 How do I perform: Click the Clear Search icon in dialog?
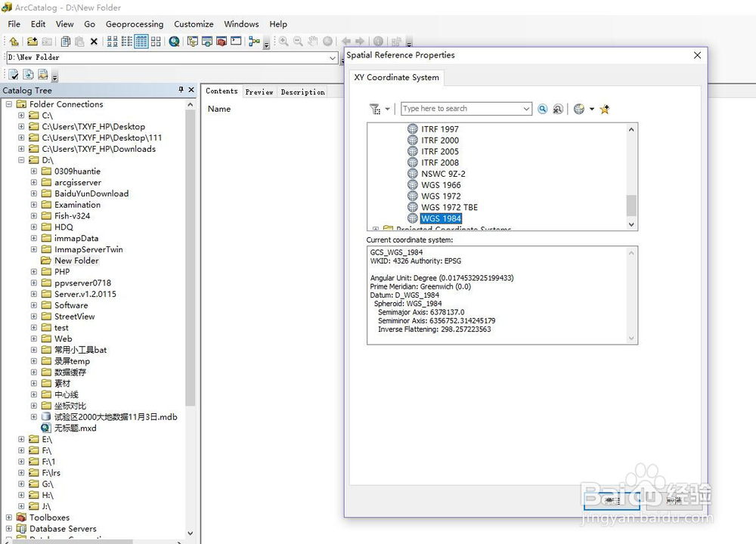pyautogui.click(x=558, y=109)
